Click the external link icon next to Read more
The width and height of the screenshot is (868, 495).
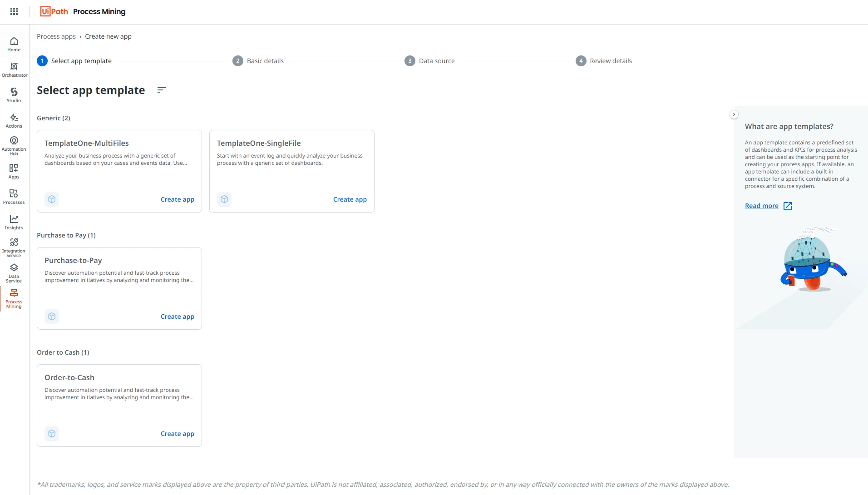tap(788, 206)
